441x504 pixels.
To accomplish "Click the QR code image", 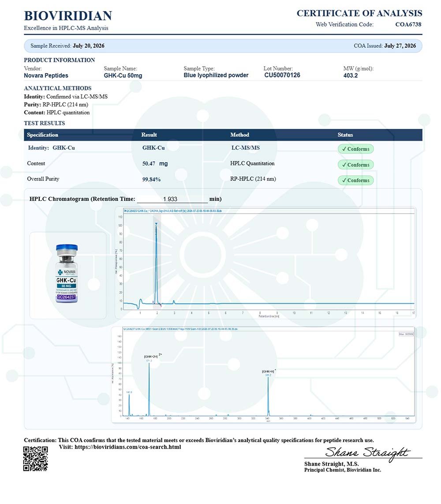I will [35, 459].
